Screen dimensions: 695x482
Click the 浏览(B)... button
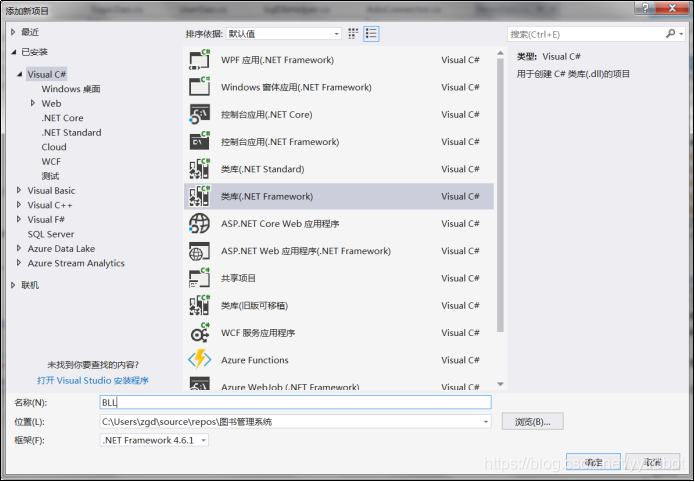pyautogui.click(x=533, y=422)
